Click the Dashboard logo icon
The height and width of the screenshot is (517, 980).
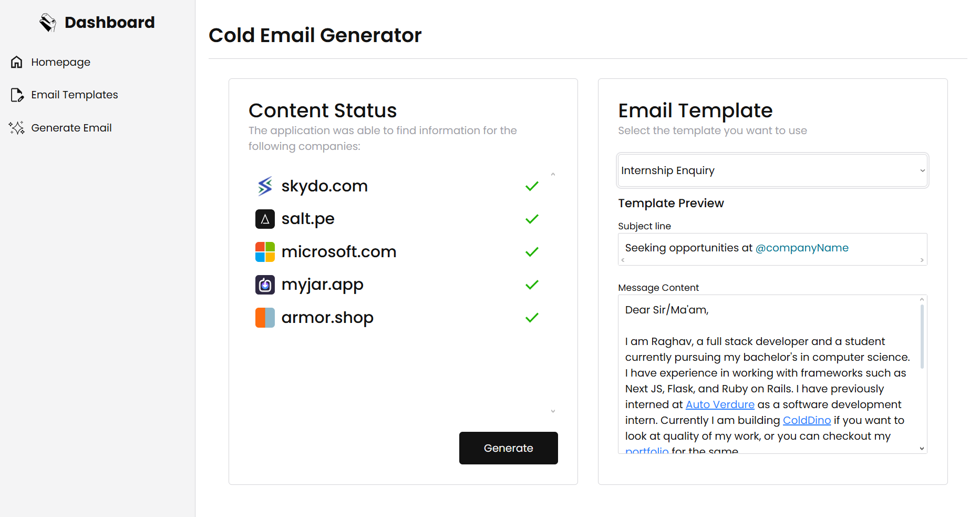tap(48, 23)
